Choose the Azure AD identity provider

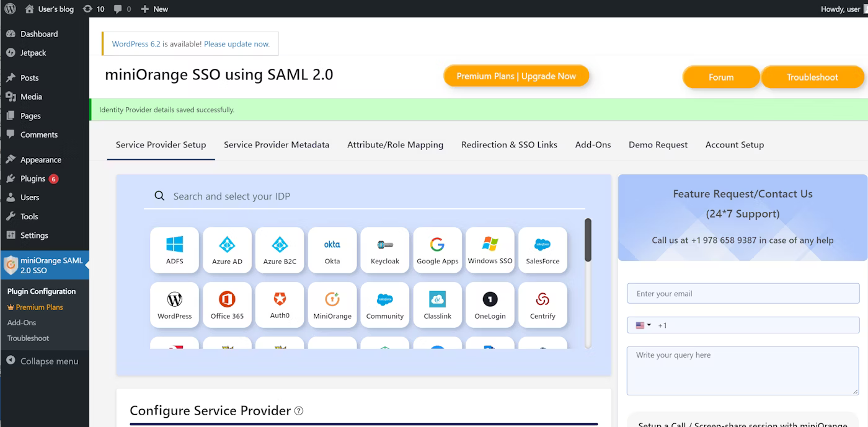(227, 250)
